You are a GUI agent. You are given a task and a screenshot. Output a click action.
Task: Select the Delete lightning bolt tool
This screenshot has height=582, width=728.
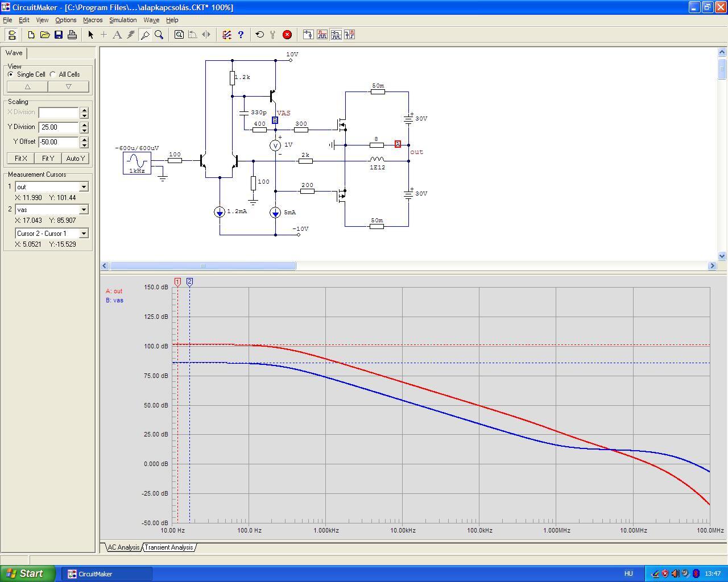pos(131,35)
